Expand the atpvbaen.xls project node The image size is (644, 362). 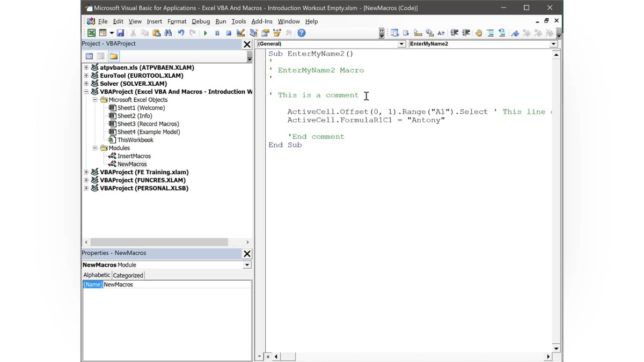(86, 68)
